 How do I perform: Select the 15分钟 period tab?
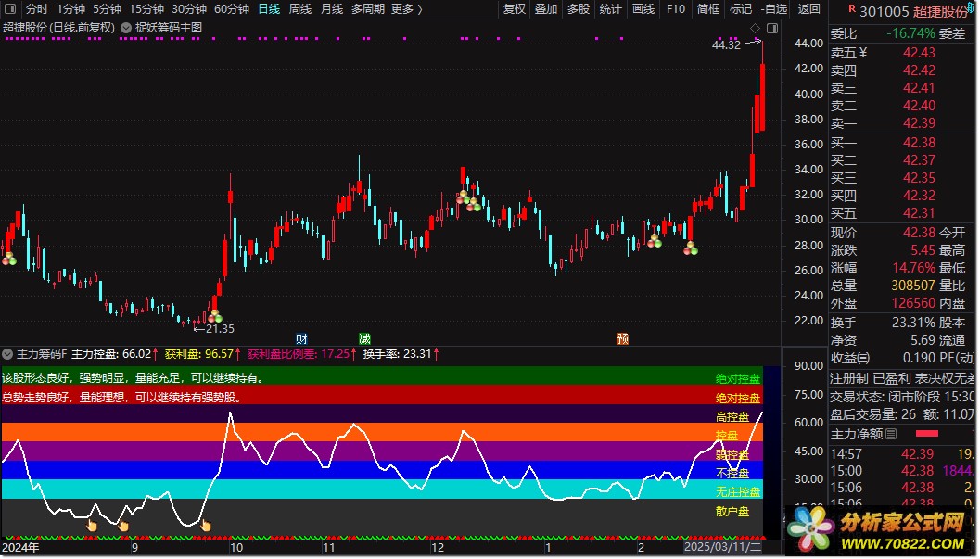click(146, 8)
